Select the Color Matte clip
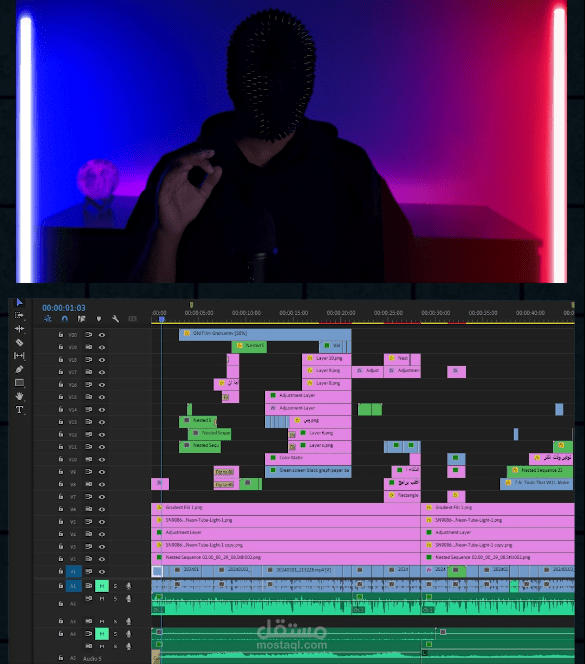This screenshot has width=585, height=664. [x=308, y=459]
